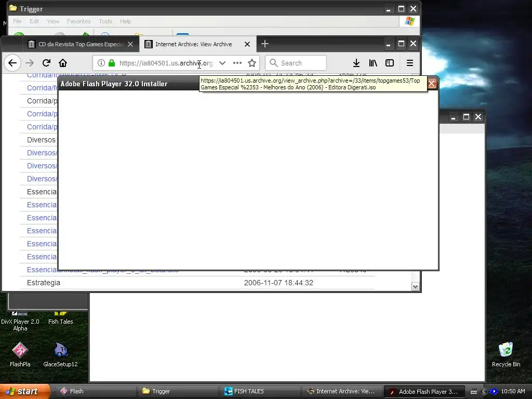The height and width of the screenshot is (399, 532).
Task: Select the FlashPla desktop icon
Action: tap(20, 355)
